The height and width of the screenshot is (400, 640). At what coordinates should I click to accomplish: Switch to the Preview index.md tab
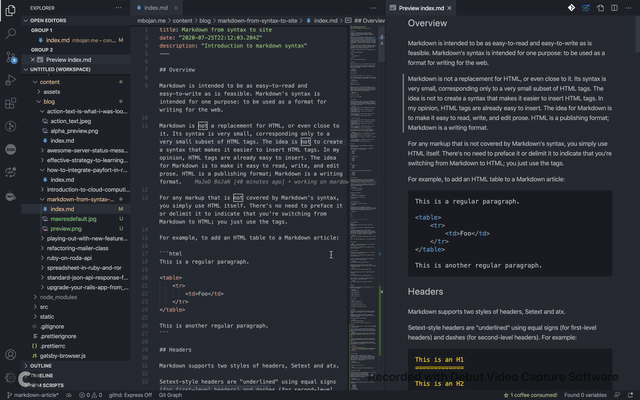[421, 8]
